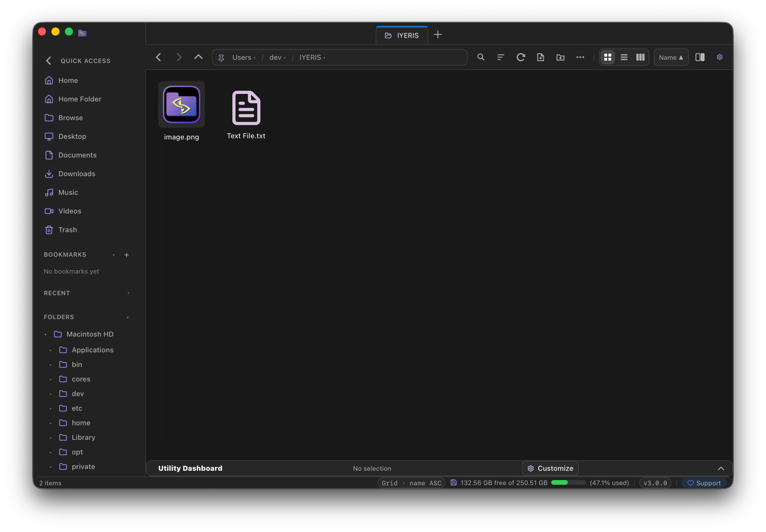Open settings via the gear icon
This screenshot has width=766, height=532.
coord(720,57)
